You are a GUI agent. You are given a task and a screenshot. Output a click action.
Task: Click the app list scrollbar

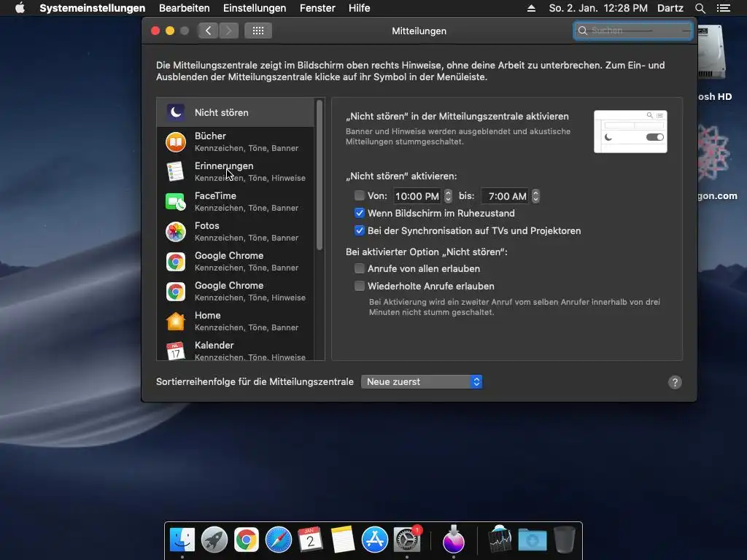point(320,175)
